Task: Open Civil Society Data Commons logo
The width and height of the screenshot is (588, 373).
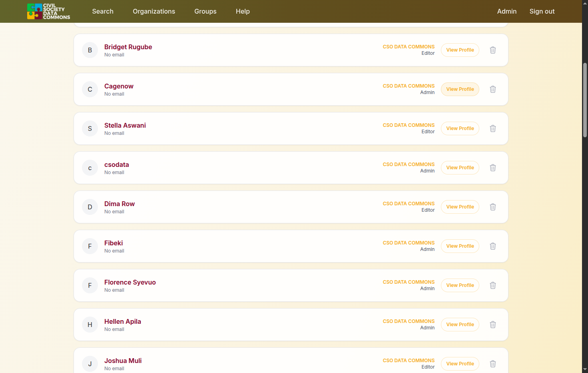Action: [x=48, y=11]
